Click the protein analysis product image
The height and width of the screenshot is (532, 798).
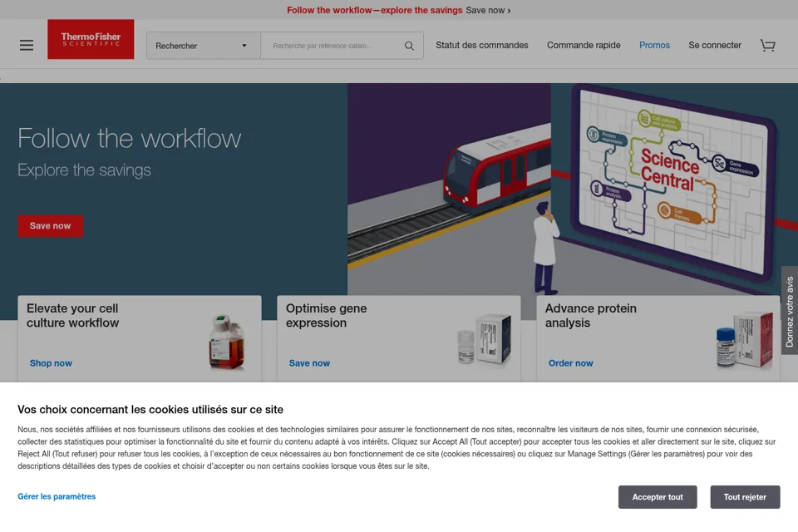pos(745,339)
